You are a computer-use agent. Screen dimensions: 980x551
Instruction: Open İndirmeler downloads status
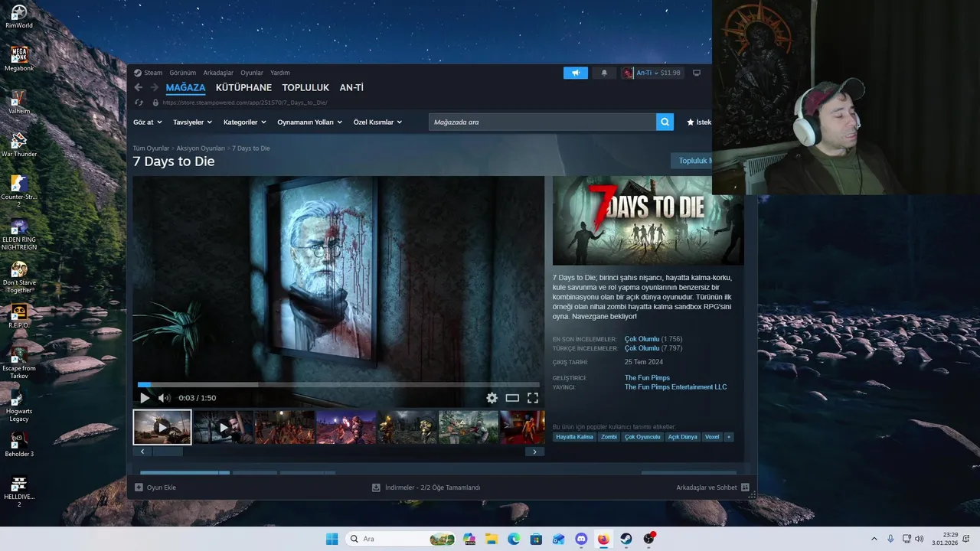click(426, 487)
